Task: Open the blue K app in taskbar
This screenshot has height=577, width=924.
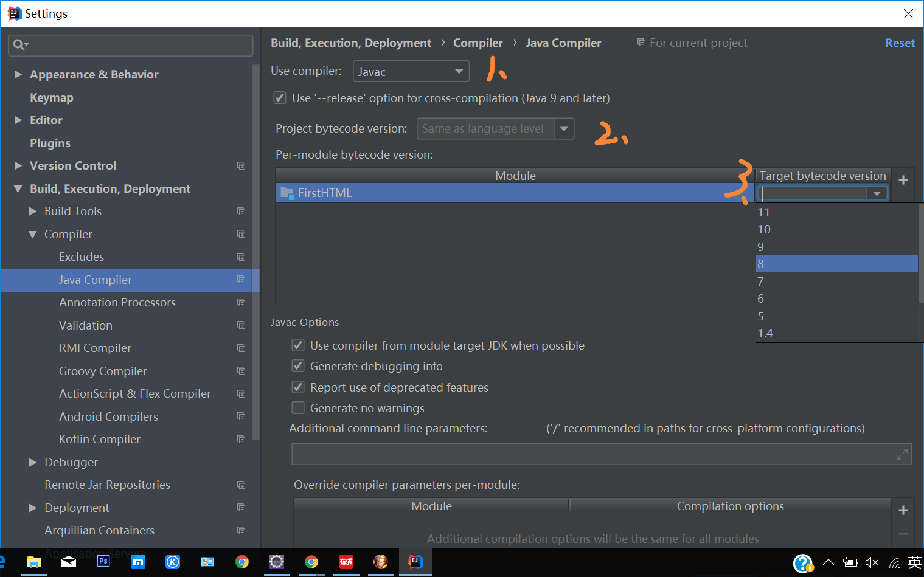Action: 173,562
